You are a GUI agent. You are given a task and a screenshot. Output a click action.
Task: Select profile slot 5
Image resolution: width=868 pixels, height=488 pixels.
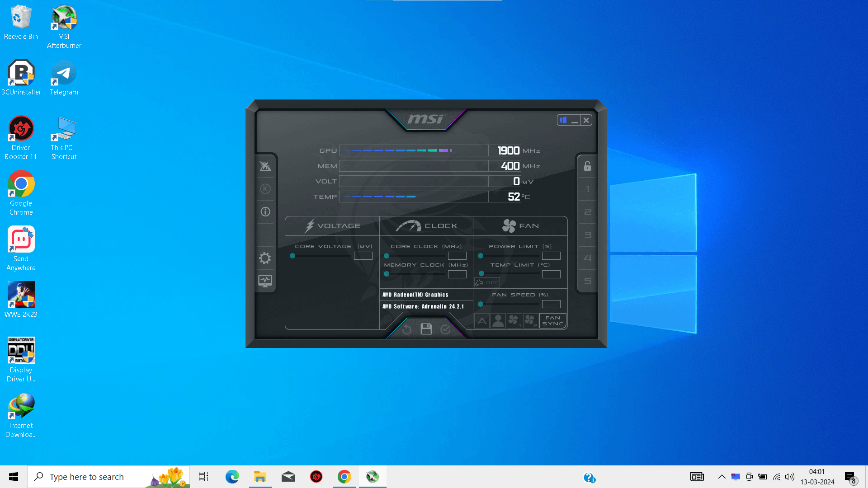coord(588,281)
